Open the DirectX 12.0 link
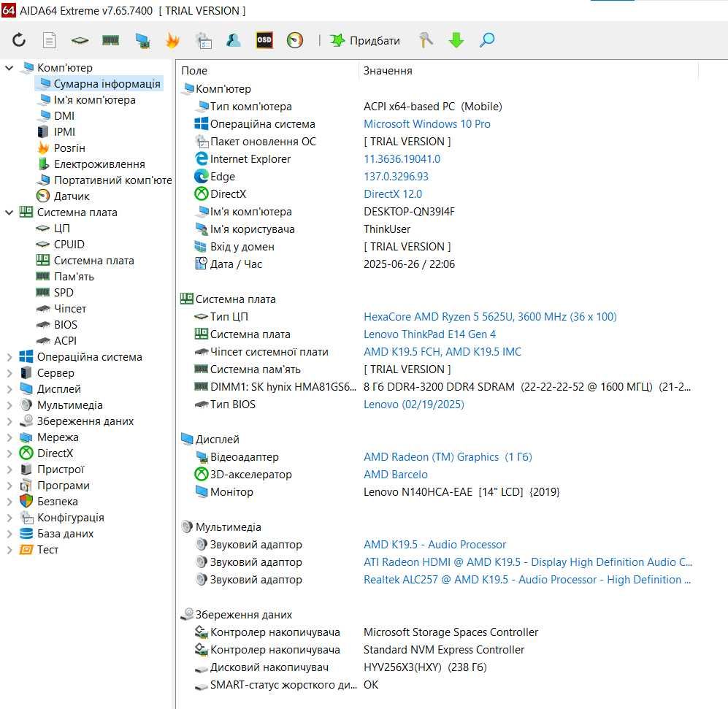Viewport: 728px width, 709px height. (x=393, y=194)
